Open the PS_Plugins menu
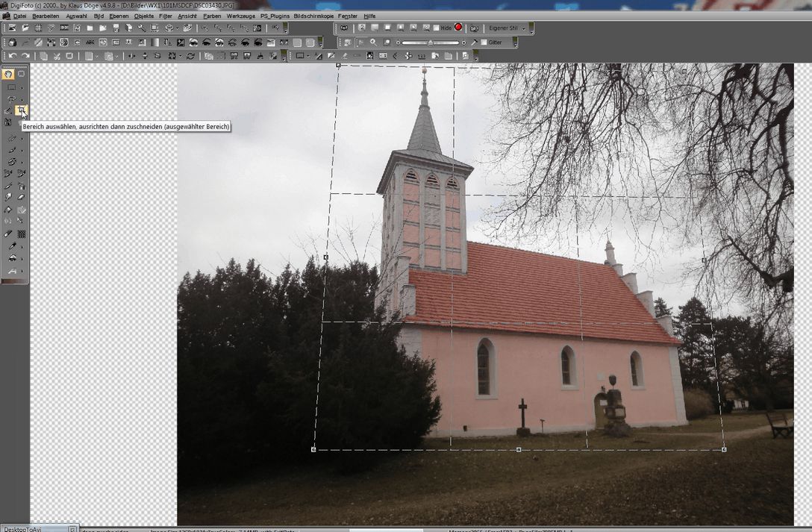The height and width of the screenshot is (532, 812). tap(274, 16)
